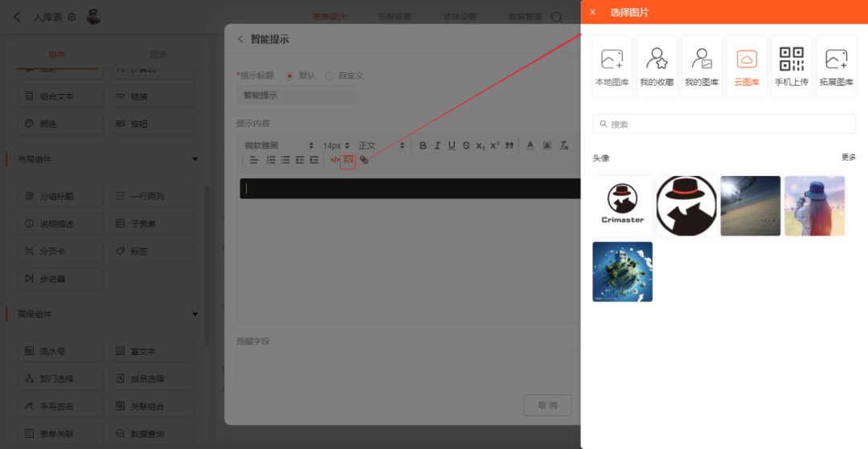Select the girl with hat thumbnail

pyautogui.click(x=815, y=206)
